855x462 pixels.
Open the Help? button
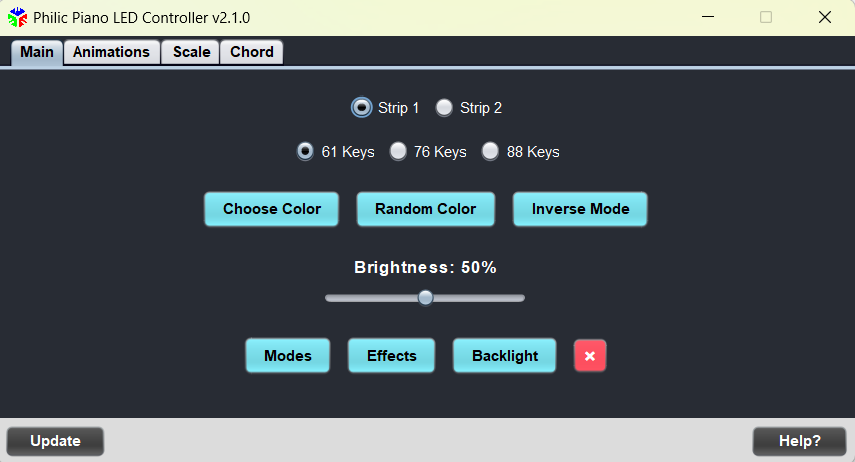click(x=799, y=441)
